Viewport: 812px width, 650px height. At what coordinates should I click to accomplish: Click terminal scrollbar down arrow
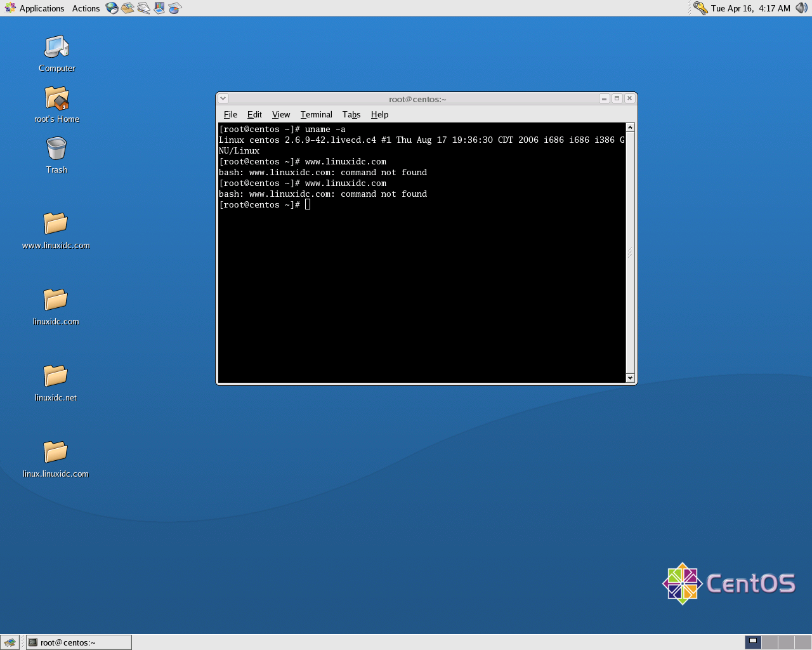(630, 378)
